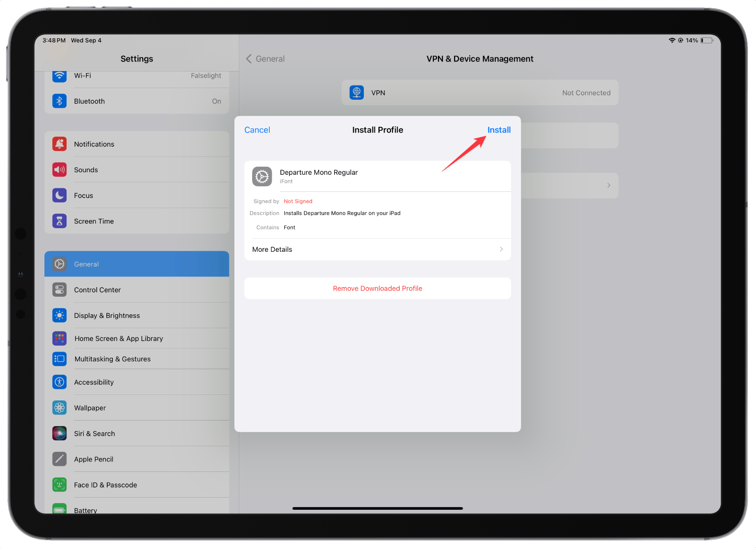Viewport: 756px width, 548px height.
Task: Tap the Departure Mono Regular profile name
Action: pos(319,172)
